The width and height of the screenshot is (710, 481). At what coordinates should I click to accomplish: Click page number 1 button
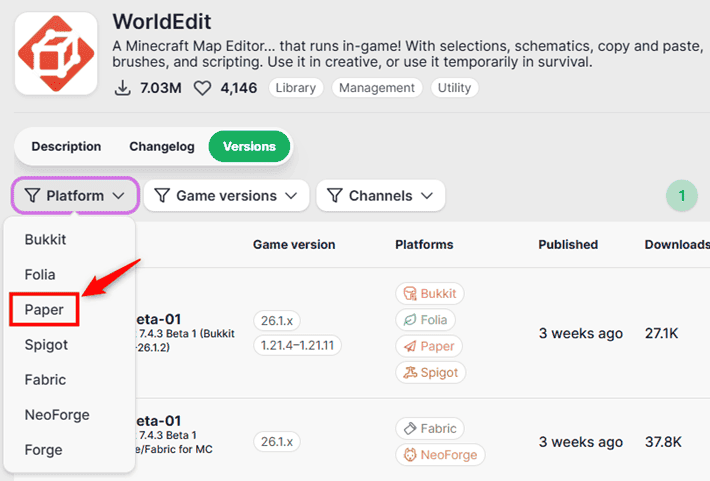pyautogui.click(x=682, y=196)
